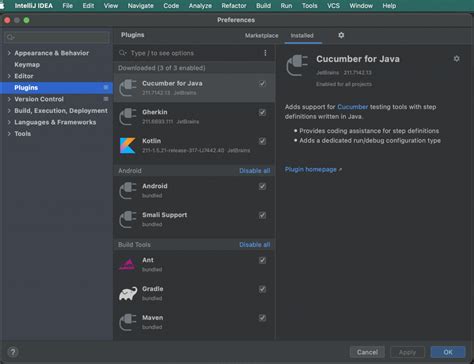This screenshot has height=364, width=474.
Task: Toggle the Cucumber for Java plugin checkbox
Action: pos(262,83)
